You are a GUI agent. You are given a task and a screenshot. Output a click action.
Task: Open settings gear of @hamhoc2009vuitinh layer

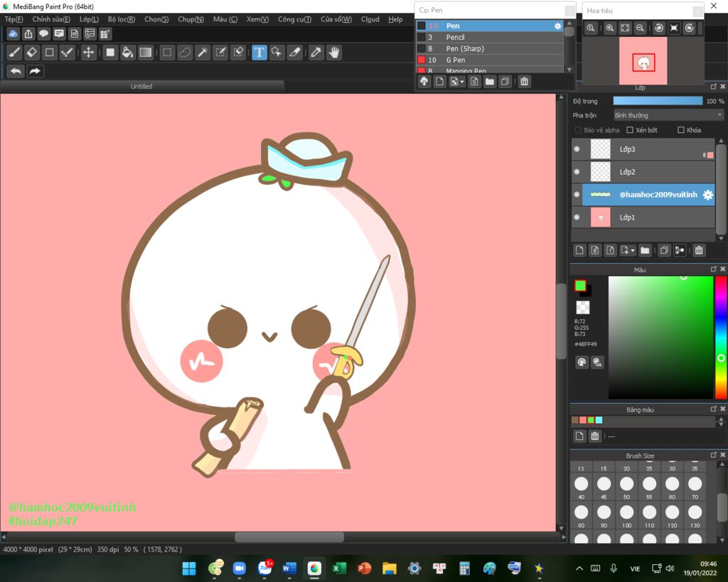tap(707, 195)
